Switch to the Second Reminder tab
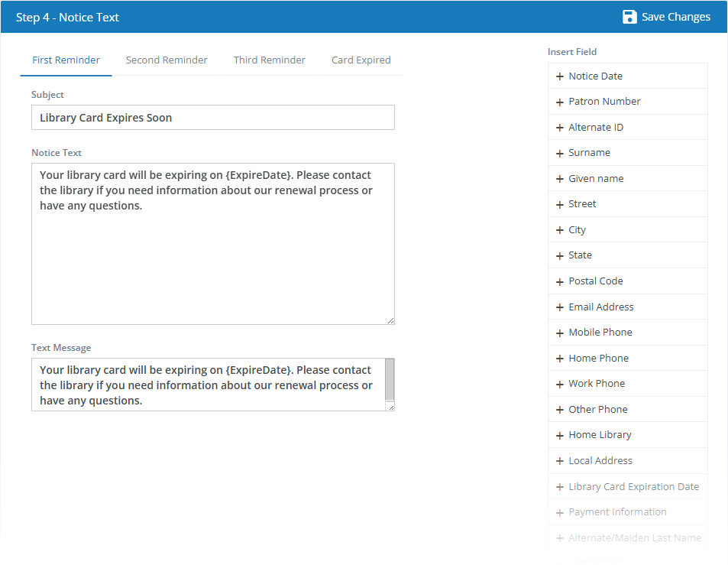728x565 pixels. click(167, 60)
